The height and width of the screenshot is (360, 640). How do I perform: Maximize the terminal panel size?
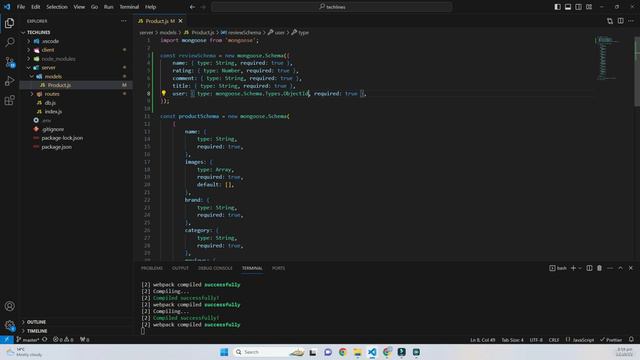tap(620, 268)
